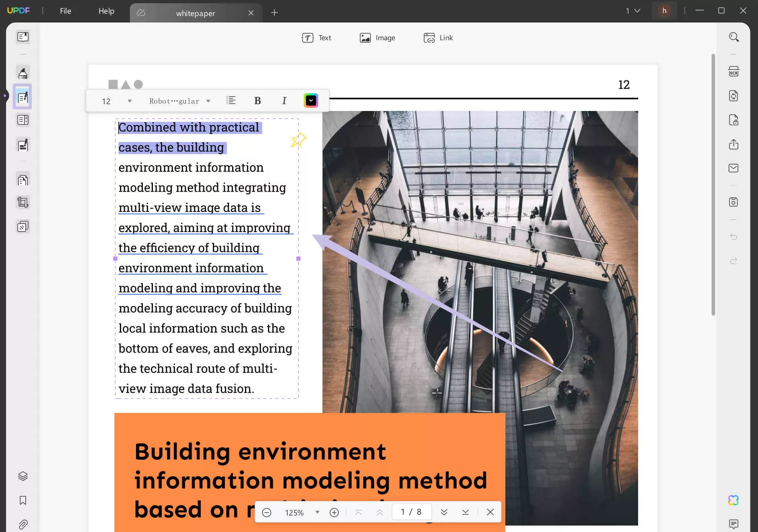Go to the previous page
Viewport: 758px width, 532px height.
pyautogui.click(x=379, y=512)
